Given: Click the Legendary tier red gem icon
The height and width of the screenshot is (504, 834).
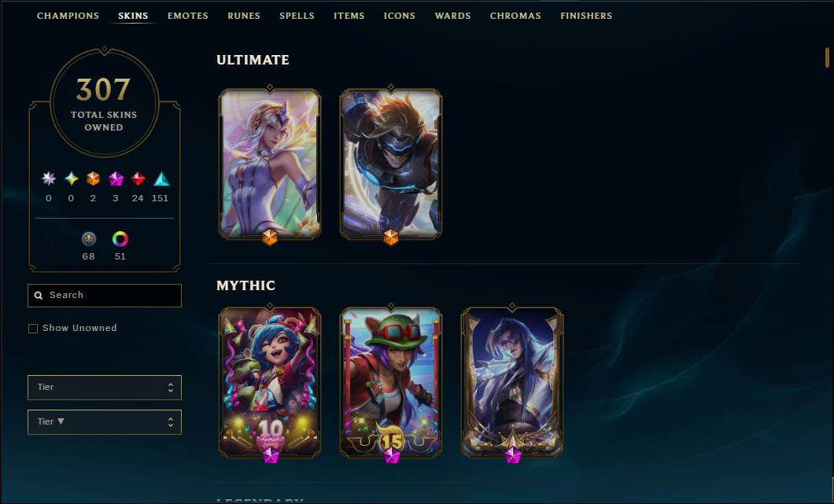Looking at the screenshot, I should click(138, 178).
